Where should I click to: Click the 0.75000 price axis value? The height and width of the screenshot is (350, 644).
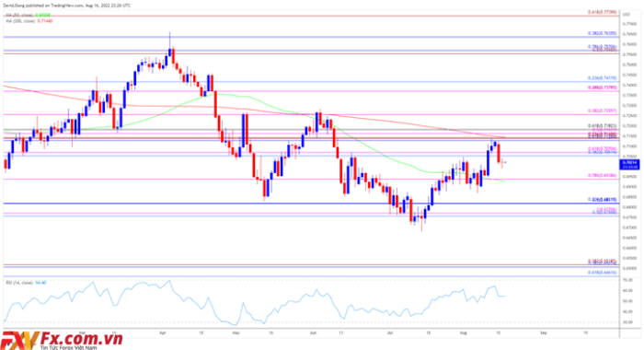[x=628, y=65]
